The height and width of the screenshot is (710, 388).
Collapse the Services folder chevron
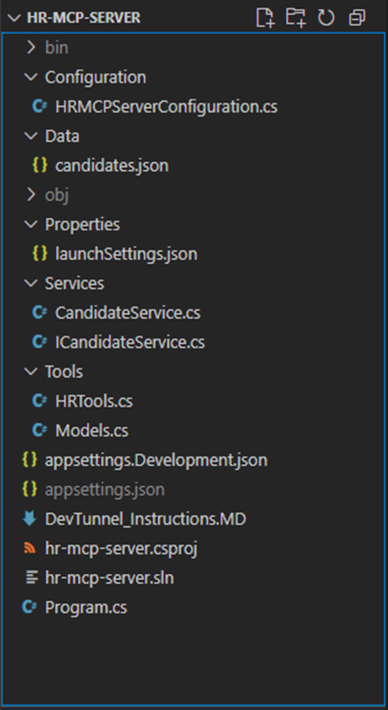coord(31,283)
